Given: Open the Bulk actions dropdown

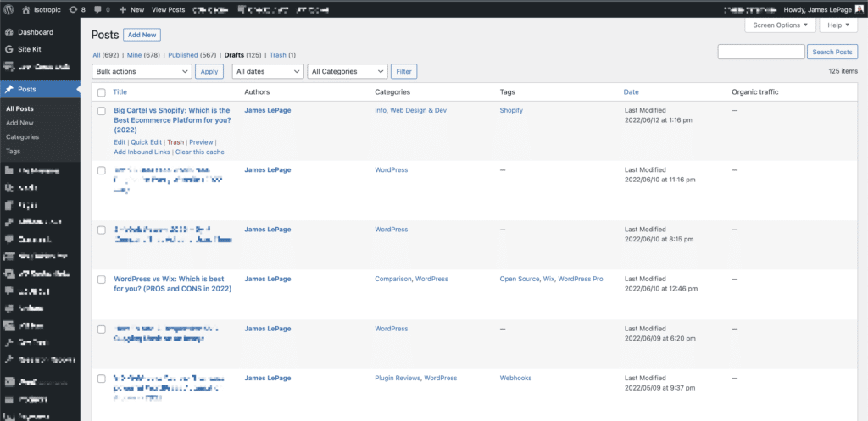Looking at the screenshot, I should pos(142,71).
